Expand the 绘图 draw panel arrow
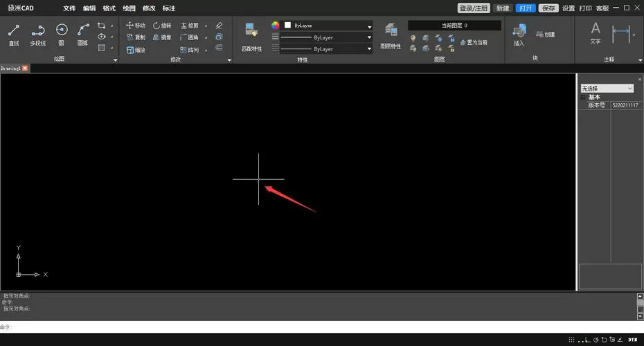 tap(116, 60)
